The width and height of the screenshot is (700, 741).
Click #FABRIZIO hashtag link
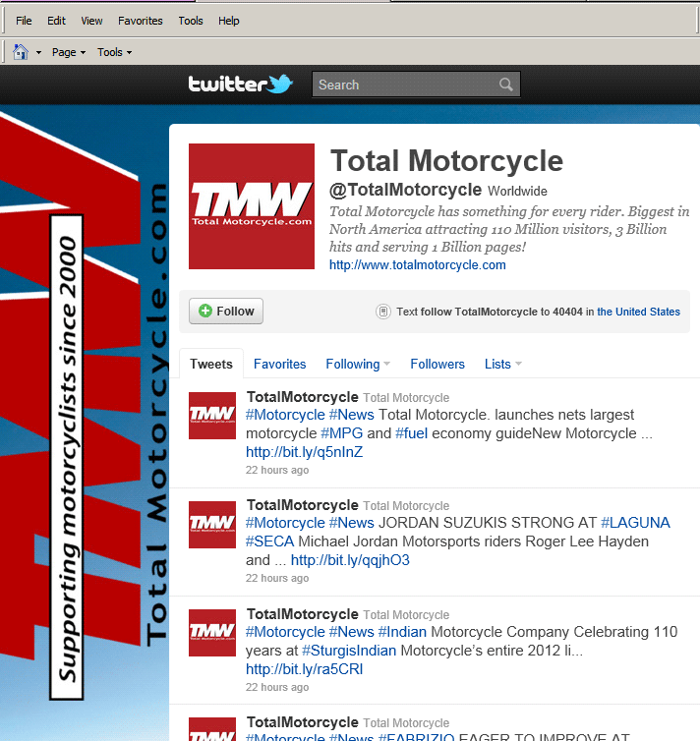417,737
